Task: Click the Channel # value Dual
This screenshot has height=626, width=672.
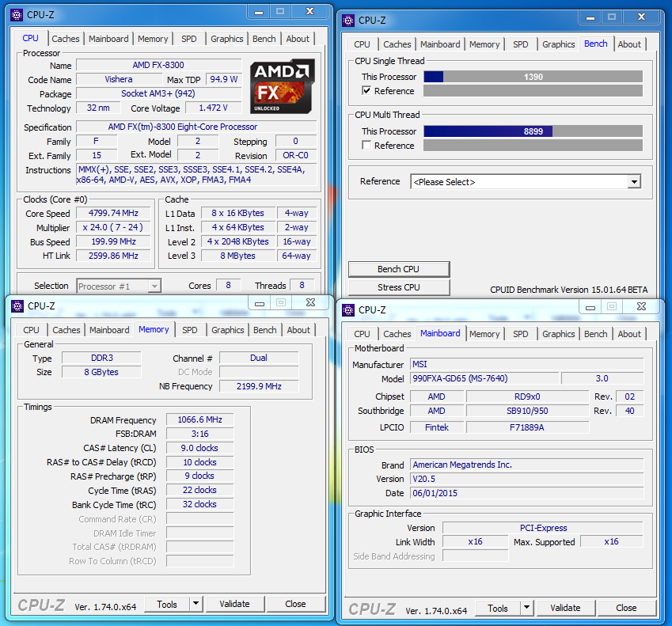Action: (x=259, y=358)
